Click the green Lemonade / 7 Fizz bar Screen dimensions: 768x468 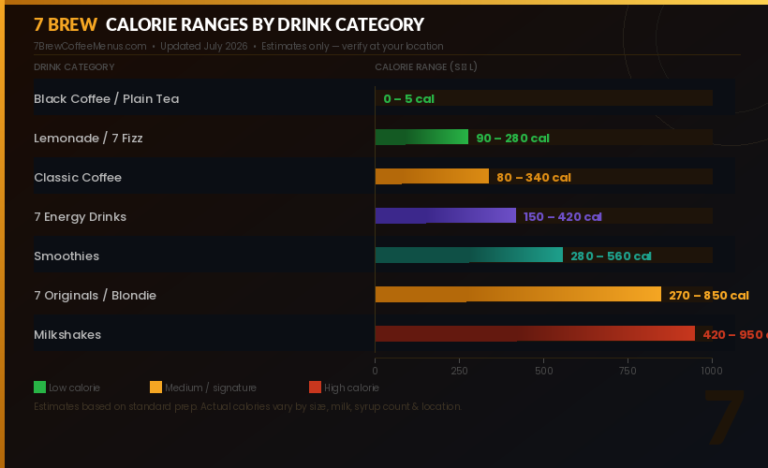click(422, 137)
